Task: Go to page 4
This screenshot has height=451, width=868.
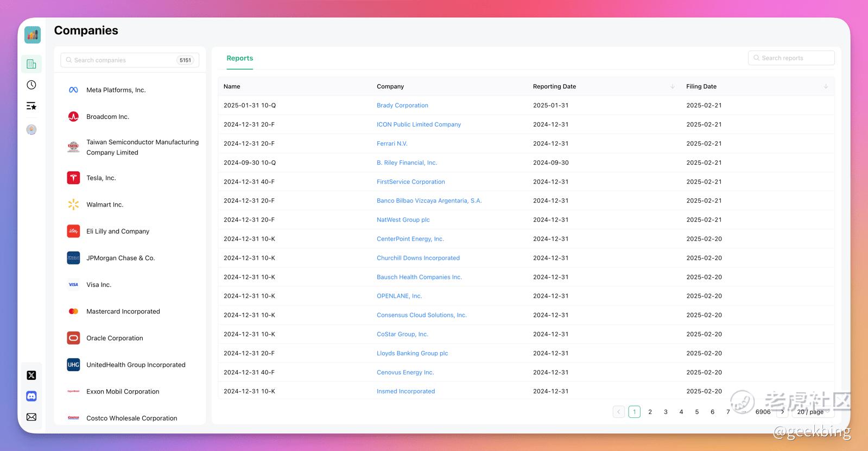Action: point(681,412)
